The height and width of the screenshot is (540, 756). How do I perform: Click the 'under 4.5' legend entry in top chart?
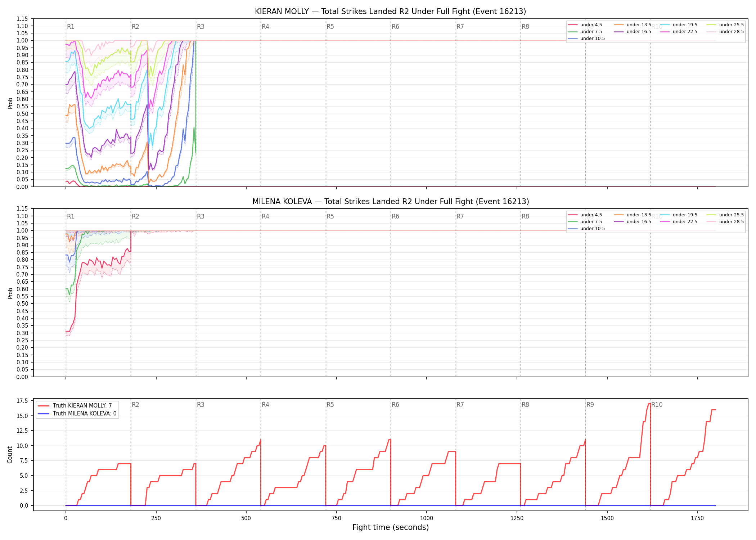pos(585,25)
